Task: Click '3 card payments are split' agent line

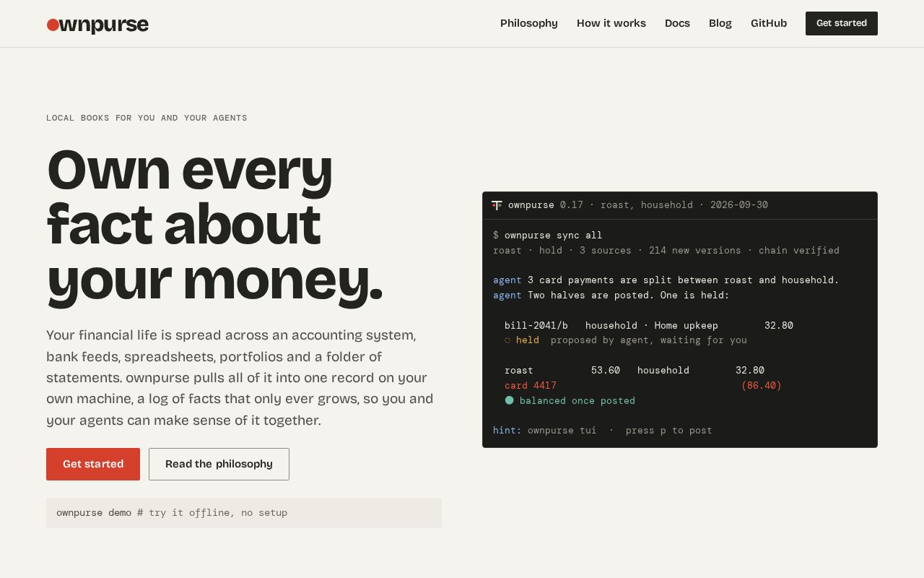Action: click(x=666, y=280)
